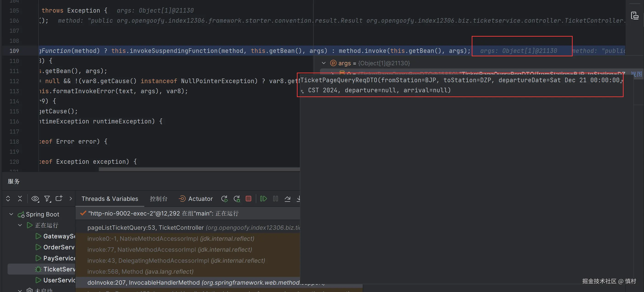
Task: Click the Step Over icon
Action: tap(287, 199)
